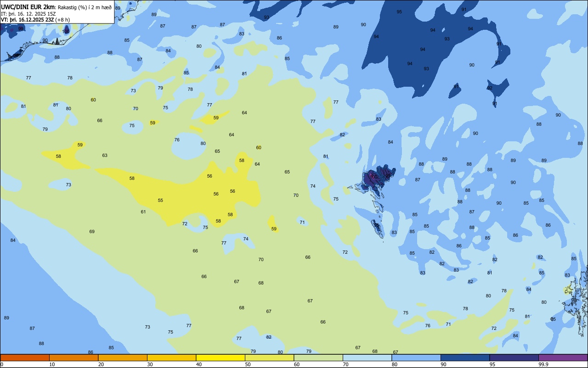Click the '92' humidity value on the map
Viewport: 588px width, 368px height.
(490, 88)
